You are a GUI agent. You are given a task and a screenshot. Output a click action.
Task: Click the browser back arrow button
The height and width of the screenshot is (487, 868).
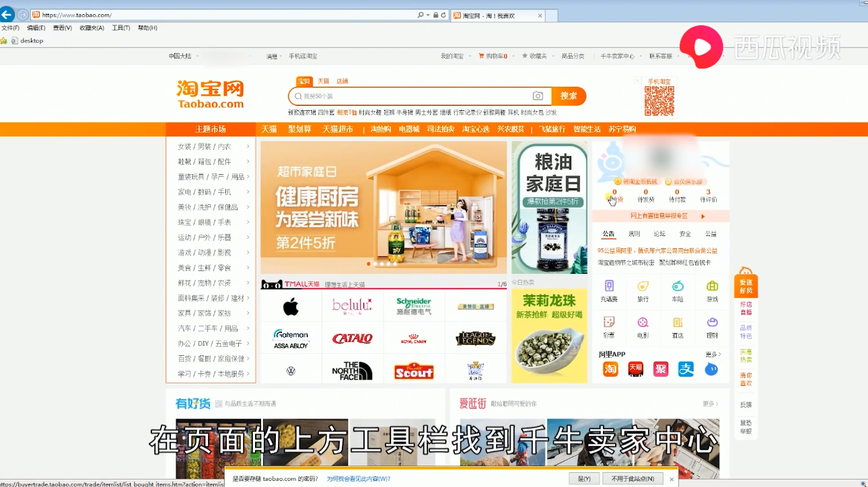[x=7, y=15]
